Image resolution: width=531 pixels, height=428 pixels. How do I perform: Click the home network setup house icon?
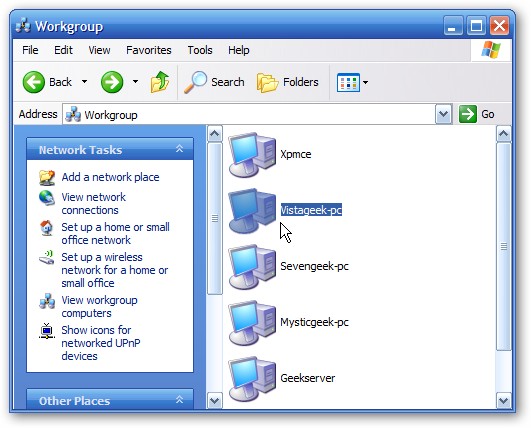[47, 228]
